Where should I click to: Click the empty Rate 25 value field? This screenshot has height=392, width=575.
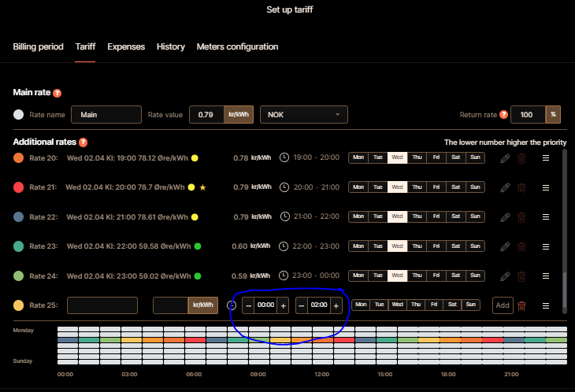point(170,305)
